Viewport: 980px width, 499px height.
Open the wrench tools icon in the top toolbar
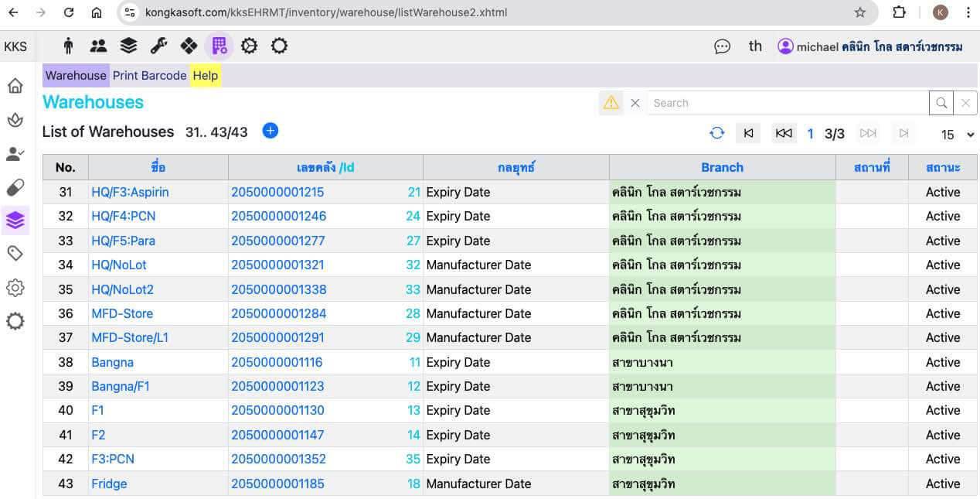pyautogui.click(x=158, y=46)
